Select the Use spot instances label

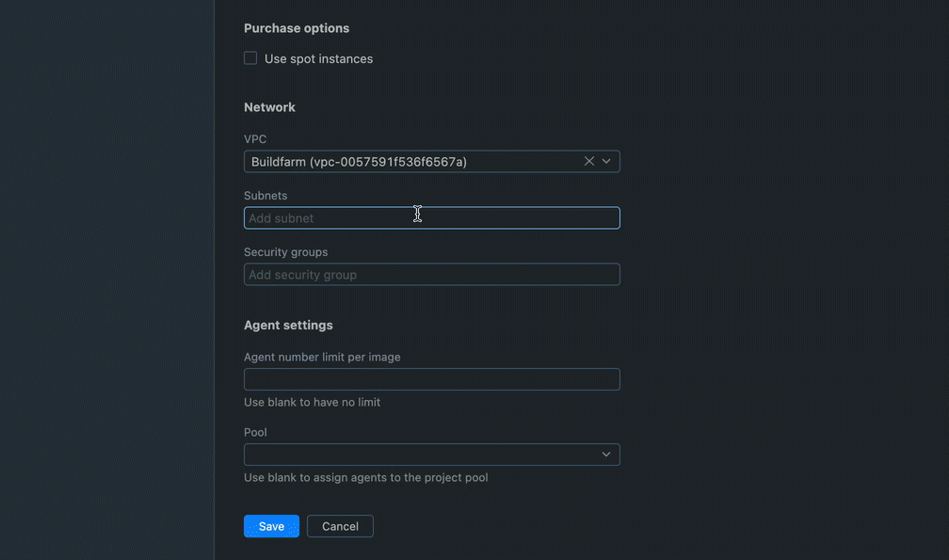pos(318,58)
